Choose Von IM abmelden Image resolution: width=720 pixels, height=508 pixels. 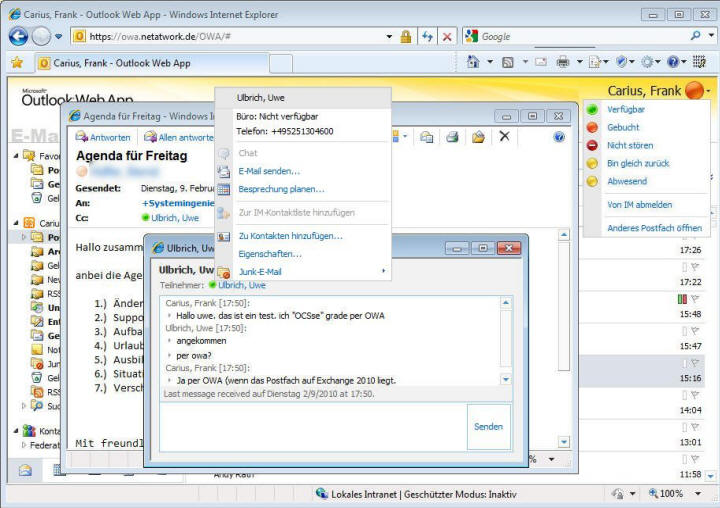point(640,204)
